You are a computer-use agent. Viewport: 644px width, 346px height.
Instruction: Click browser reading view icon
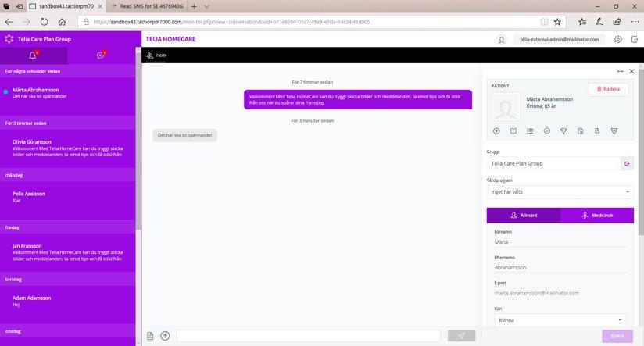tap(544, 22)
